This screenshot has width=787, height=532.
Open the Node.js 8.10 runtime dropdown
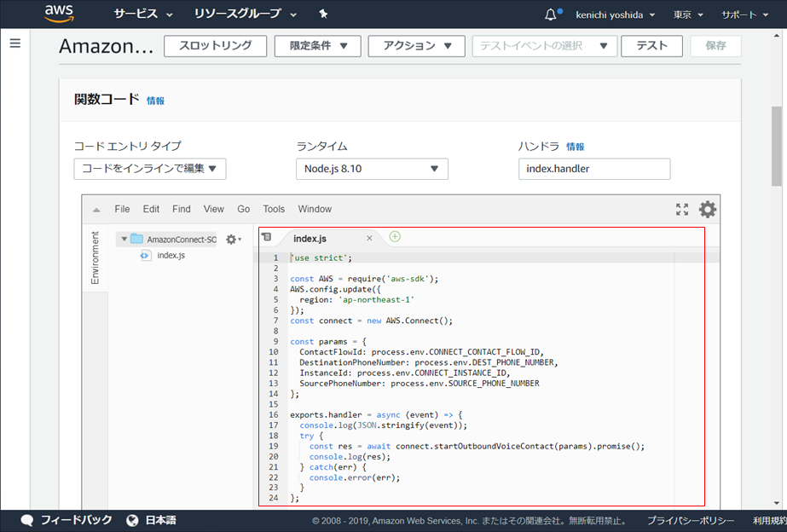(372, 169)
